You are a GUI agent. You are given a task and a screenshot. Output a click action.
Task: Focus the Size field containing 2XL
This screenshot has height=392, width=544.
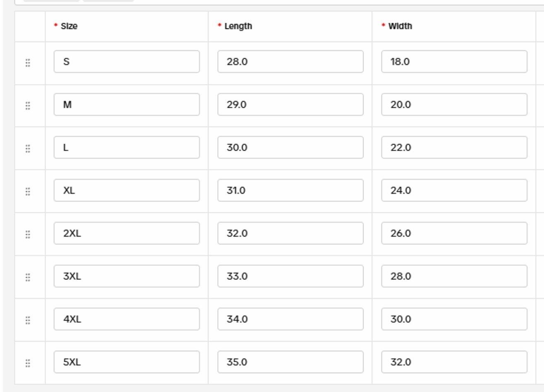126,233
